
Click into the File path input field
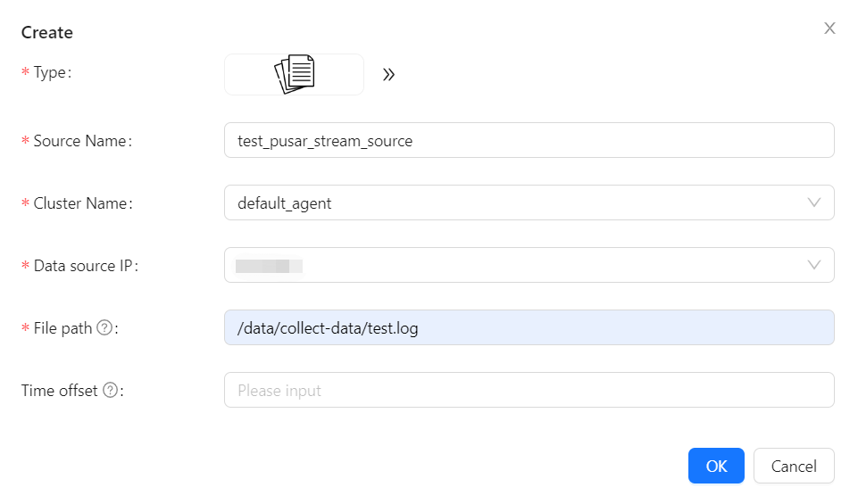(x=529, y=327)
